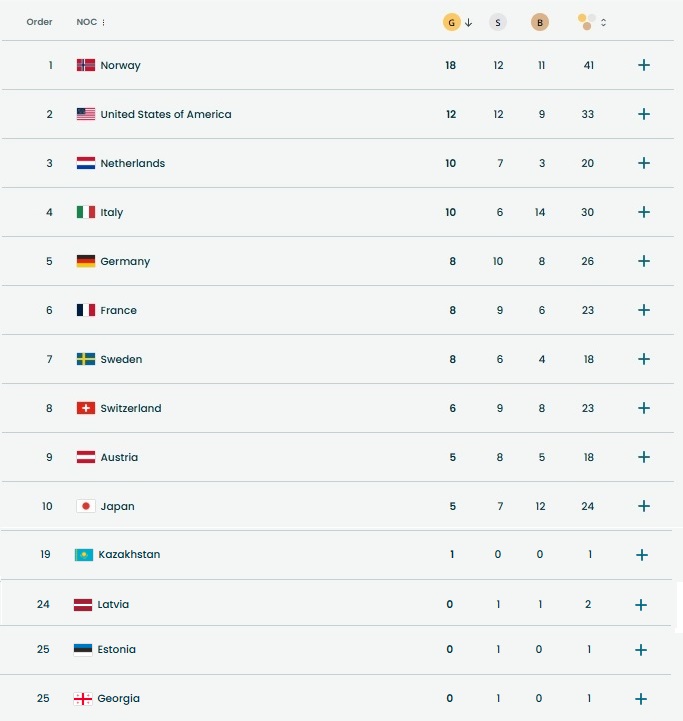Toggle sort arrow next to total medals

604,22
